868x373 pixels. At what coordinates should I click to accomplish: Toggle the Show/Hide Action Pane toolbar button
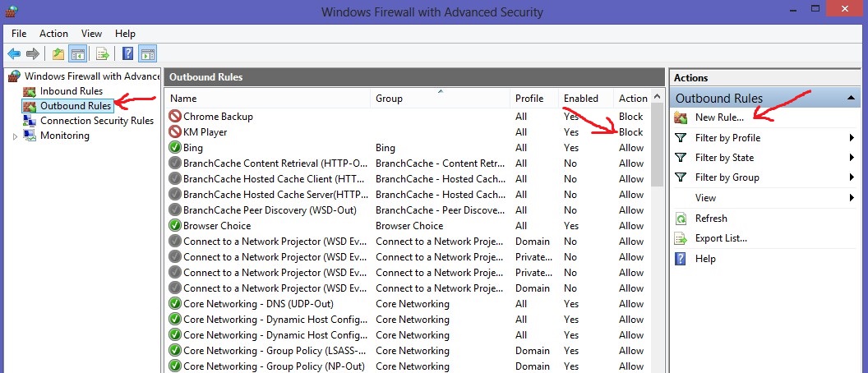[148, 54]
